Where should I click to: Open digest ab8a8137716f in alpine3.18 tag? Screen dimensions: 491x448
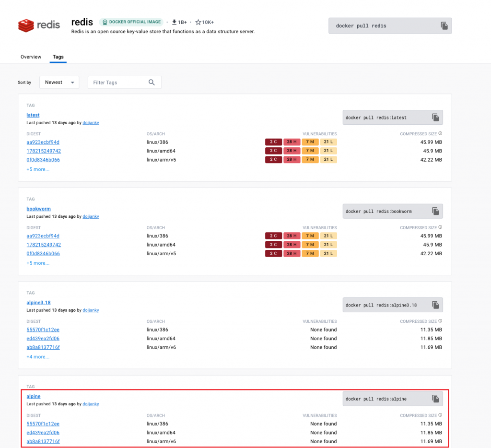coord(43,347)
